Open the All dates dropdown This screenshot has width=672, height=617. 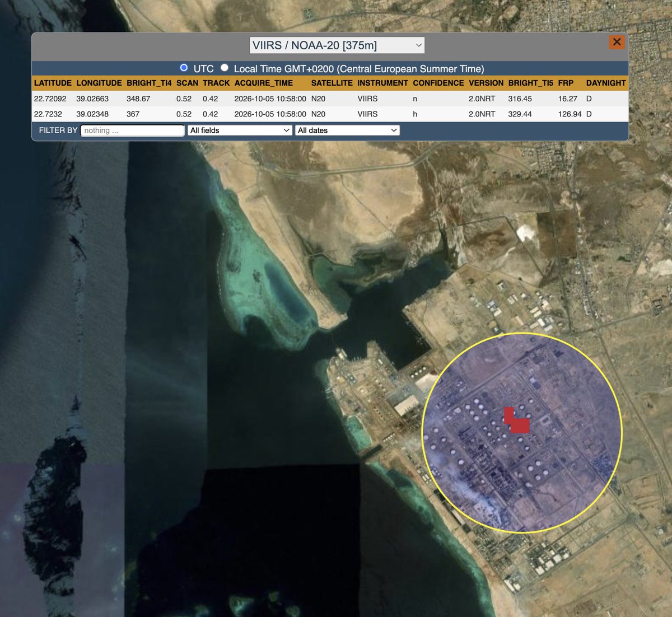click(x=348, y=130)
